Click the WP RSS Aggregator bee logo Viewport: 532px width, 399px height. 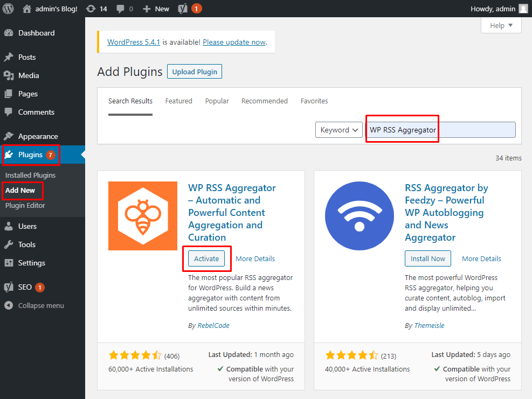[x=143, y=216]
